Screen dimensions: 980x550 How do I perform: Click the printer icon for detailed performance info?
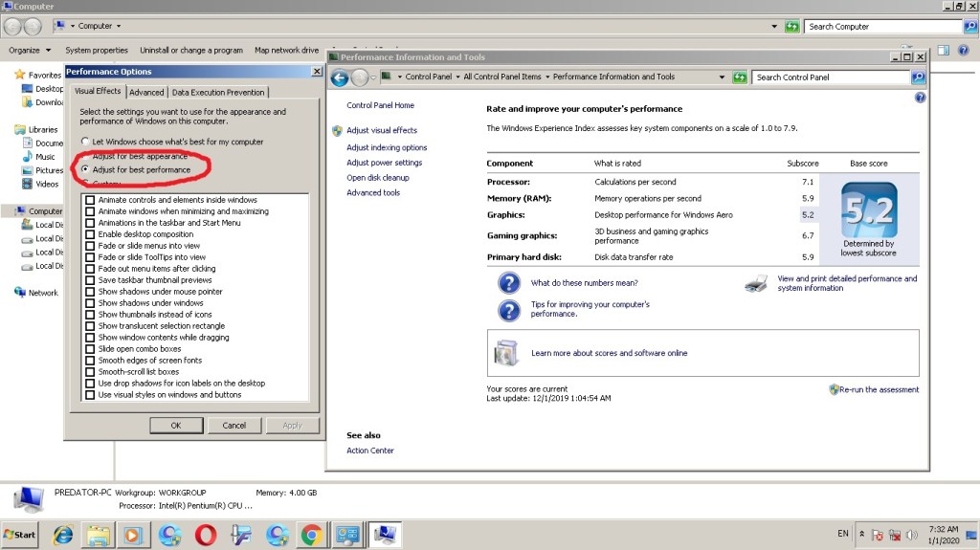(756, 283)
